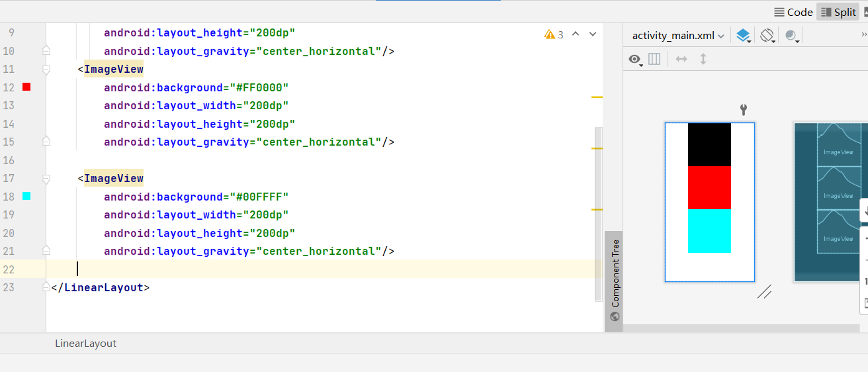Go to the next highlighted problem arrow
The image size is (868, 372).
pos(593,34)
